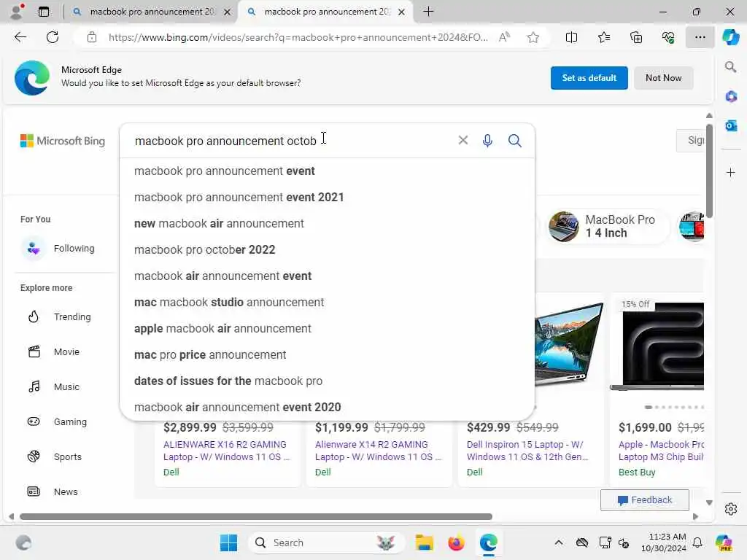Image resolution: width=747 pixels, height=560 pixels.
Task: Click the Dell Inspiron laptop product image
Action: pos(569,344)
